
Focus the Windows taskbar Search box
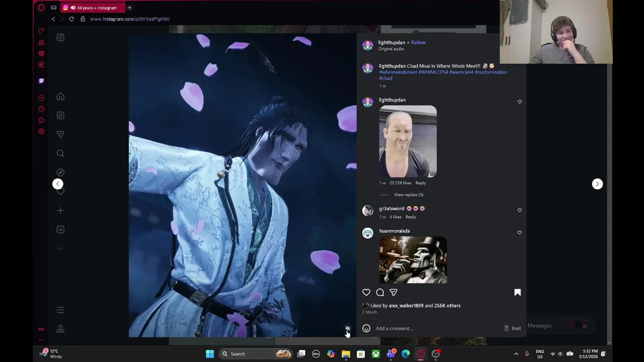(256, 354)
